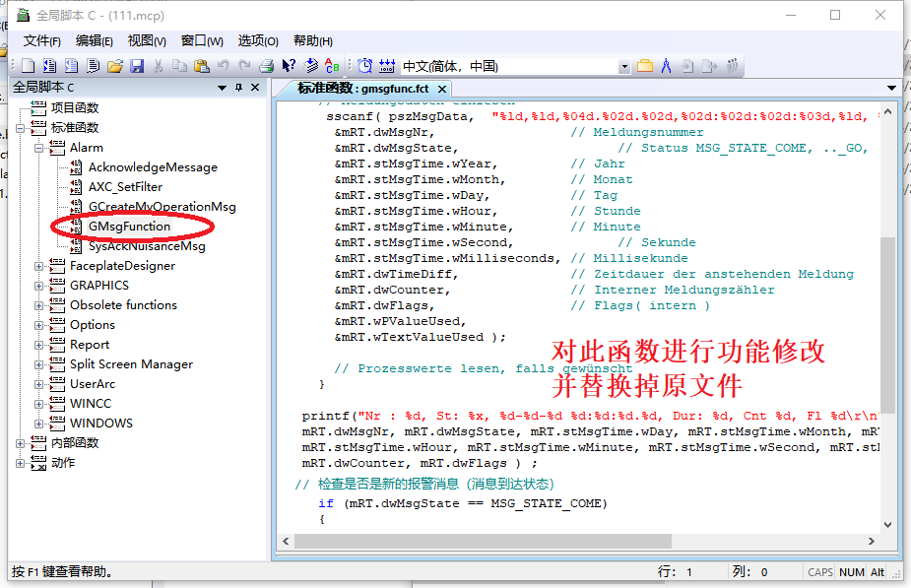
Task: Select GMsgFunction in the Alarm tree
Action: (x=129, y=227)
